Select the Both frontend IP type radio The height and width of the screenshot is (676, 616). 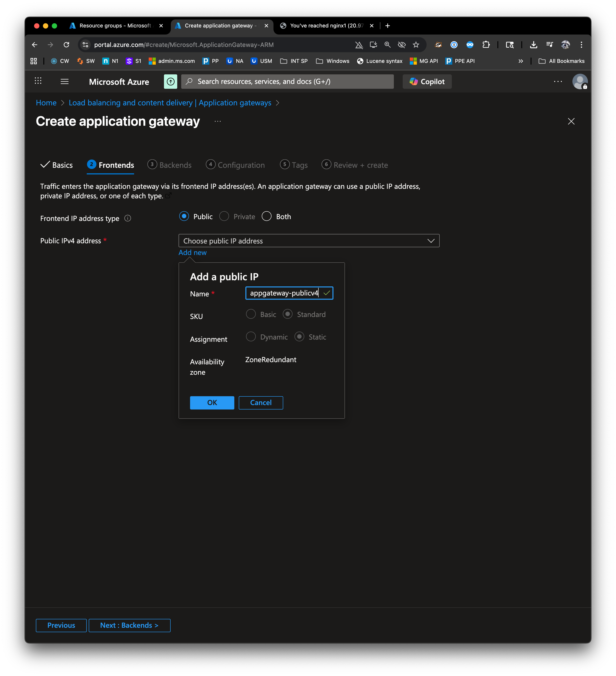click(267, 216)
